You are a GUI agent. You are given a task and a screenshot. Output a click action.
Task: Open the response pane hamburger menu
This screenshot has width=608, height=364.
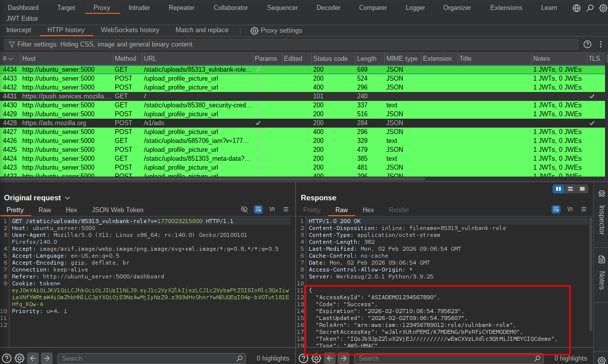click(584, 210)
